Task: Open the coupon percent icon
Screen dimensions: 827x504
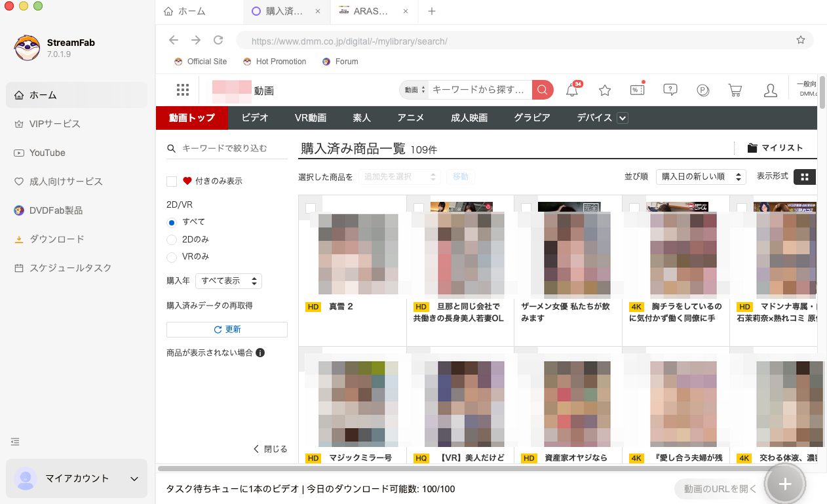Action: (x=637, y=90)
